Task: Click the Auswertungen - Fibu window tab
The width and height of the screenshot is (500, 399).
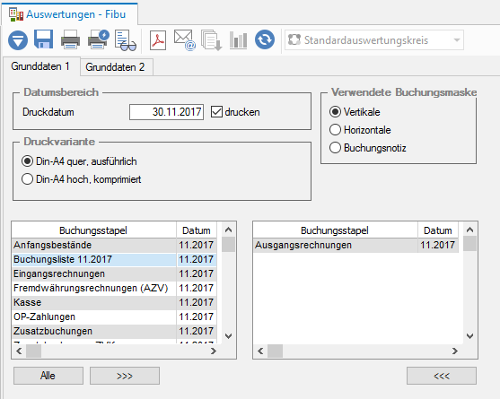Action: click(x=69, y=14)
